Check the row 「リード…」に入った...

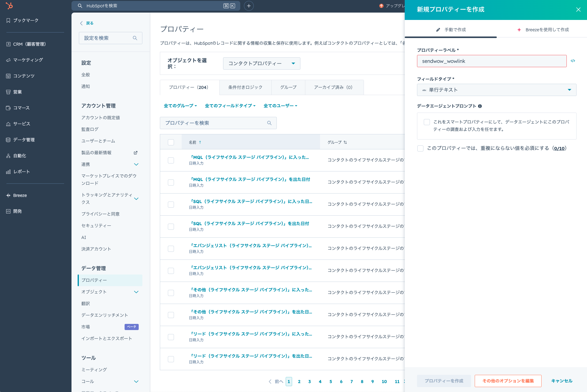pos(171,337)
